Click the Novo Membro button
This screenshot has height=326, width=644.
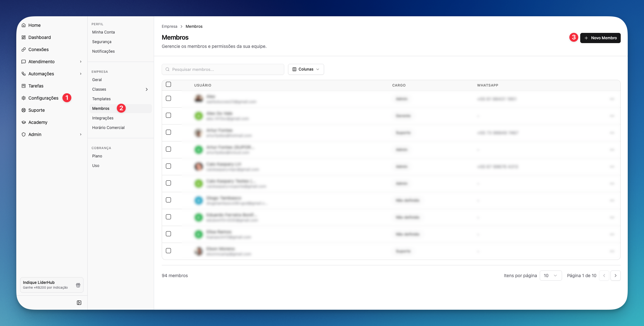[x=600, y=38]
